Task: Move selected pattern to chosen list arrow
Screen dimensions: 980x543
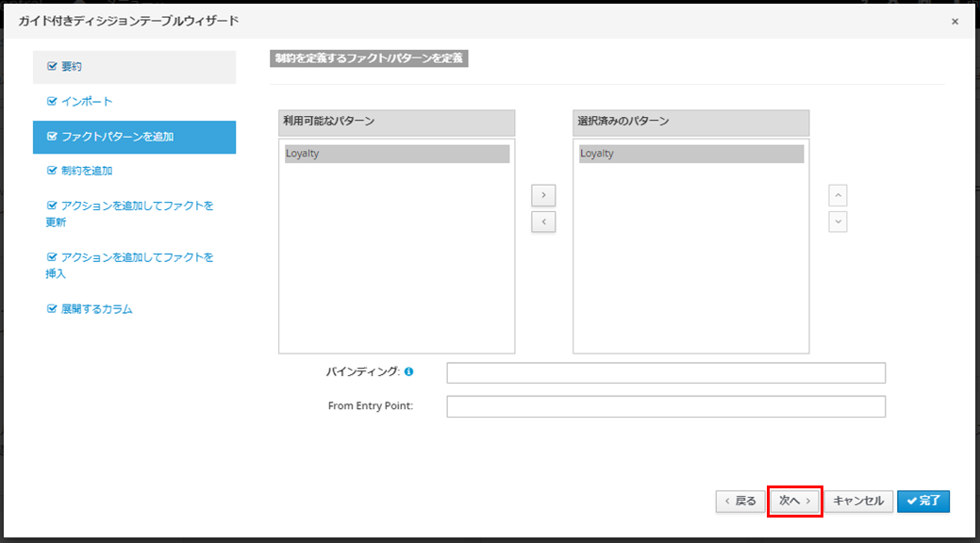Action: [x=543, y=195]
